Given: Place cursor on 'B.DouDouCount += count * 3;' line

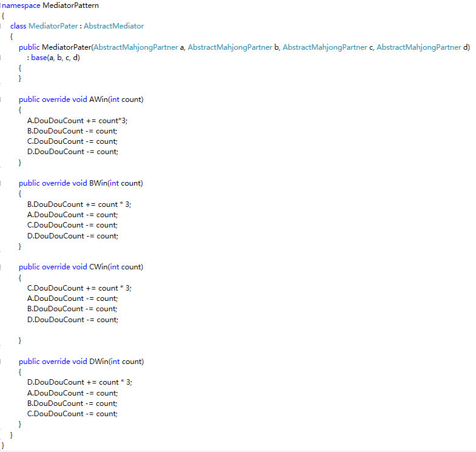Looking at the screenshot, I should click(x=79, y=204).
